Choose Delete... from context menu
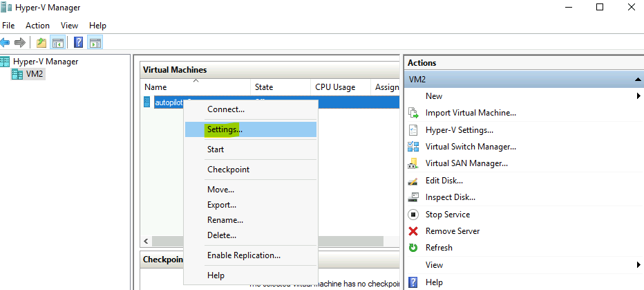 tap(251, 235)
